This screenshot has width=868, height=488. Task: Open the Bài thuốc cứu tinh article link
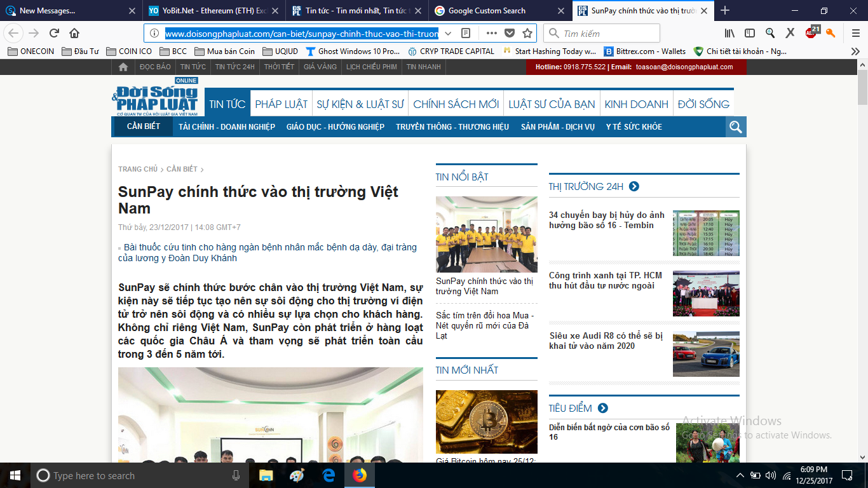tap(268, 252)
